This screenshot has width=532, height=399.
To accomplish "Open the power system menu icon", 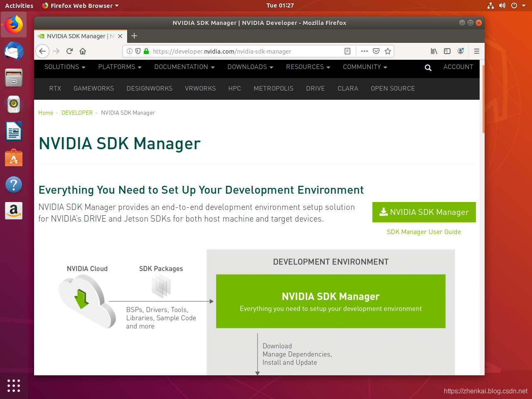I will coord(514,5).
